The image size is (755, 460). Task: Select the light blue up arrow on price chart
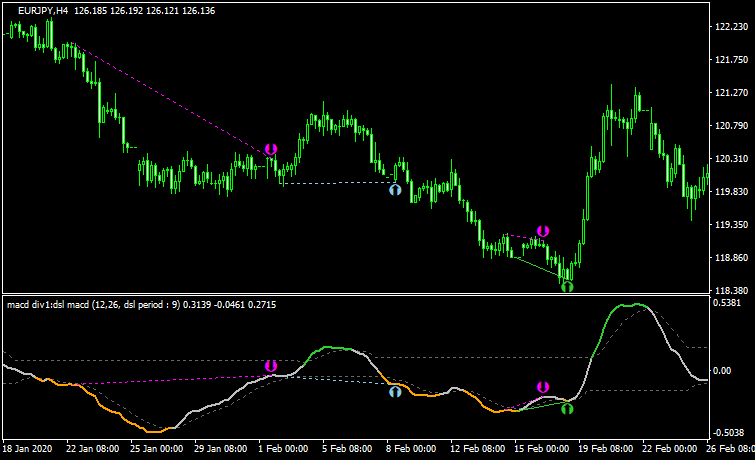pyautogui.click(x=395, y=187)
